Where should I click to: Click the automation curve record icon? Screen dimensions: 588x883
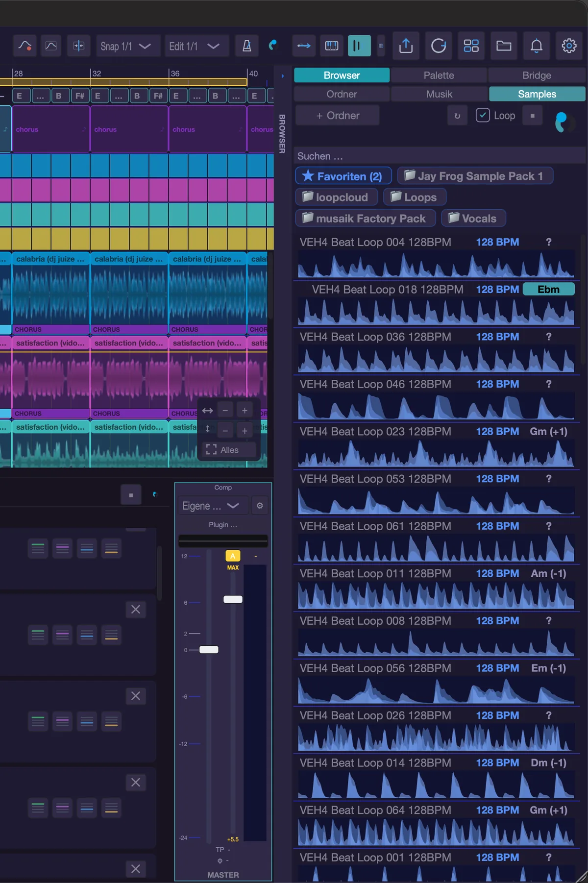(x=24, y=46)
